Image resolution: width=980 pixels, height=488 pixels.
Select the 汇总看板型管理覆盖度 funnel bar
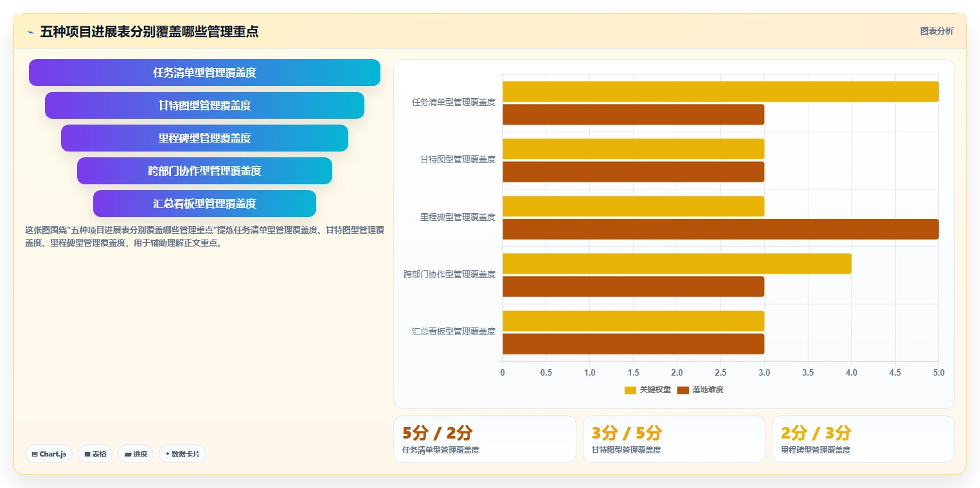pyautogui.click(x=204, y=204)
